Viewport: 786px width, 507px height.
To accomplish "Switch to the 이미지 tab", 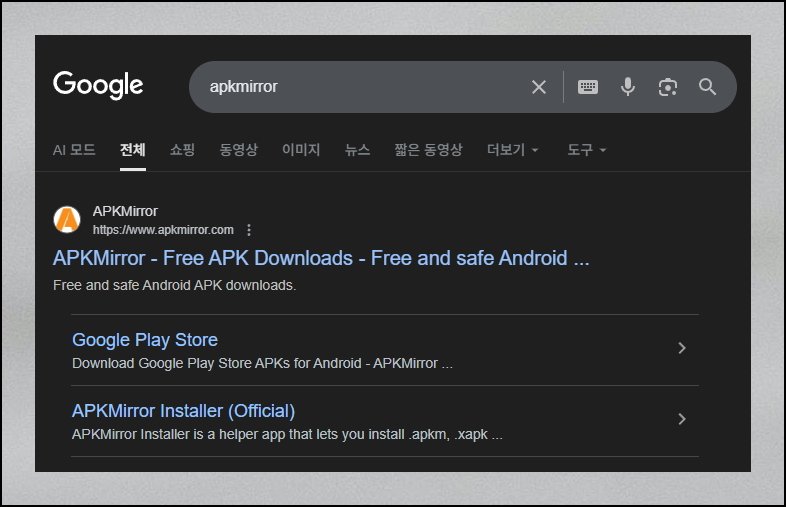I will tap(301, 150).
